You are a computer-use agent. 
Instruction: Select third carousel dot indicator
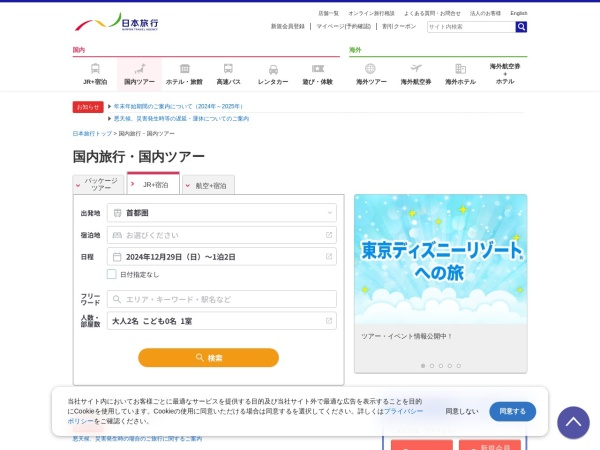pos(441,366)
